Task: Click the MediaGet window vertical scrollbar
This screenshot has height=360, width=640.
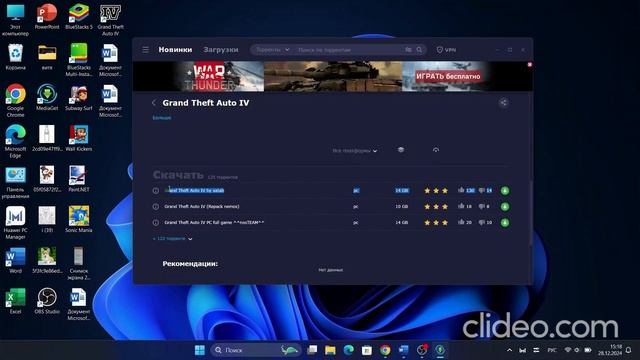Action: click(x=531, y=212)
